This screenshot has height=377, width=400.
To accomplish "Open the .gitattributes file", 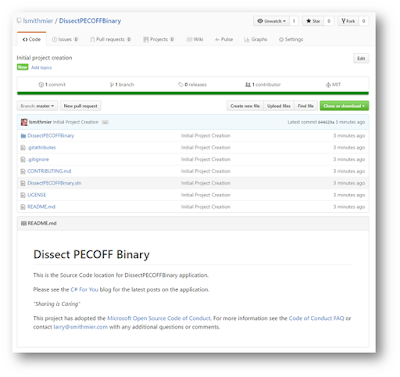I will coord(42,147).
